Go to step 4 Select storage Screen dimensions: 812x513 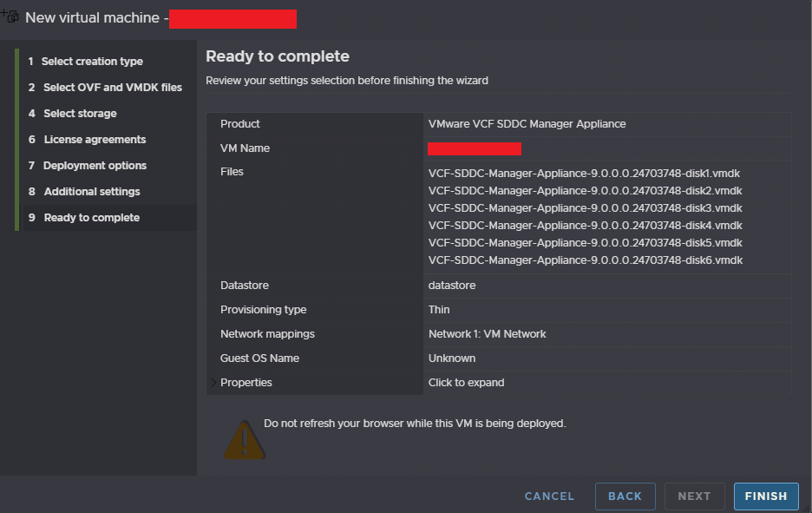[x=73, y=113]
